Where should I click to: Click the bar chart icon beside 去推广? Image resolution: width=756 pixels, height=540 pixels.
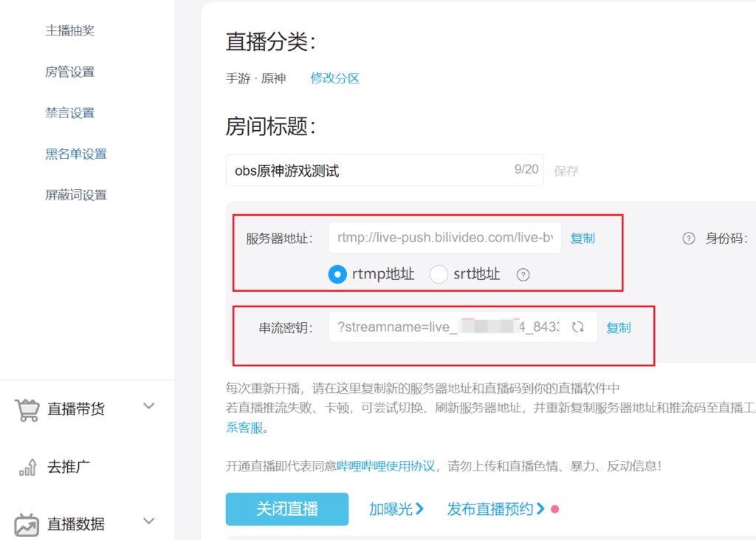(27, 468)
